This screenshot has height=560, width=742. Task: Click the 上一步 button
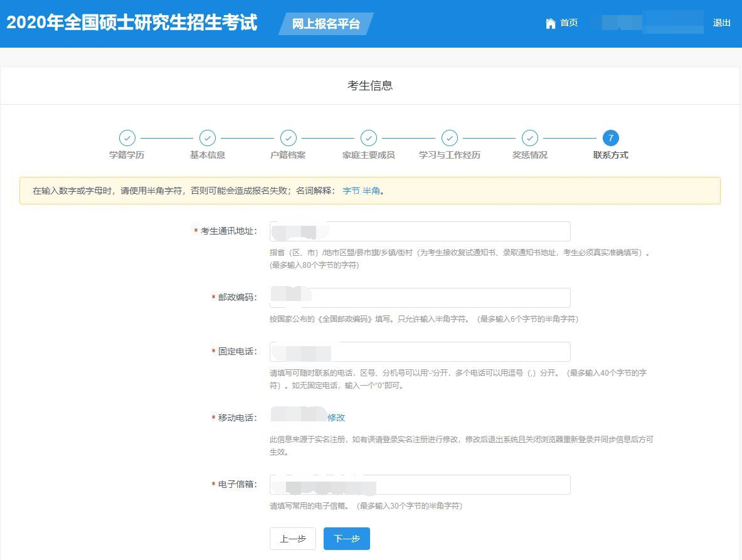coord(292,538)
